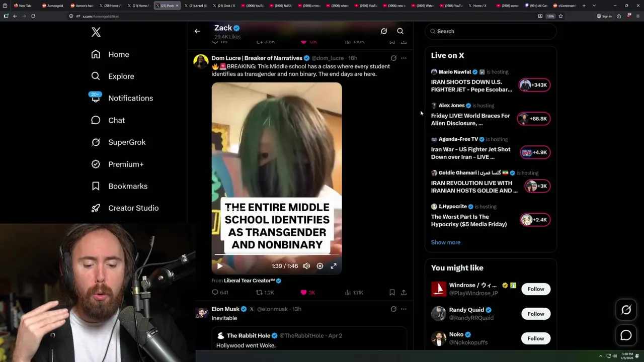Click the +88.8K listeners badge

point(534,119)
